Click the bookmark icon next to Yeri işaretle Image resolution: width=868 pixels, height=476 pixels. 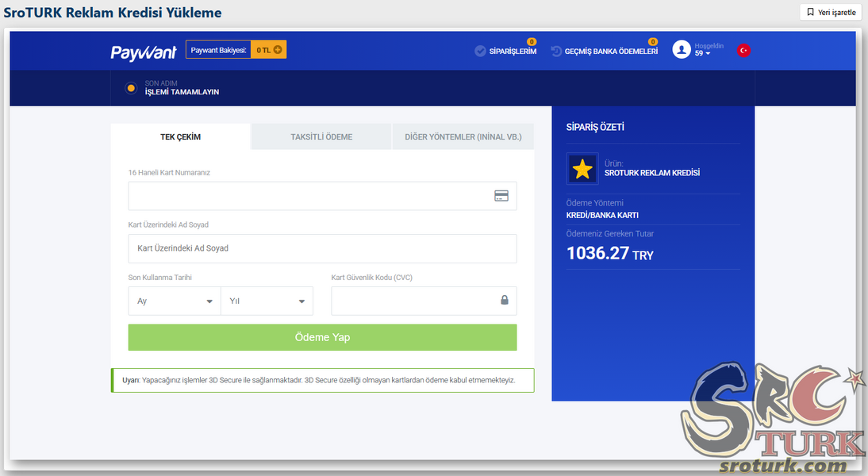click(x=810, y=12)
